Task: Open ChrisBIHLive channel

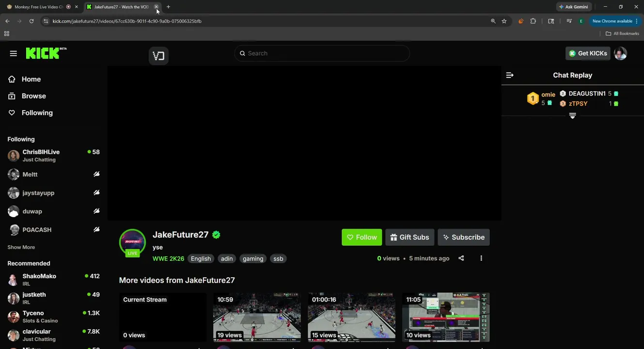Action: (54, 156)
